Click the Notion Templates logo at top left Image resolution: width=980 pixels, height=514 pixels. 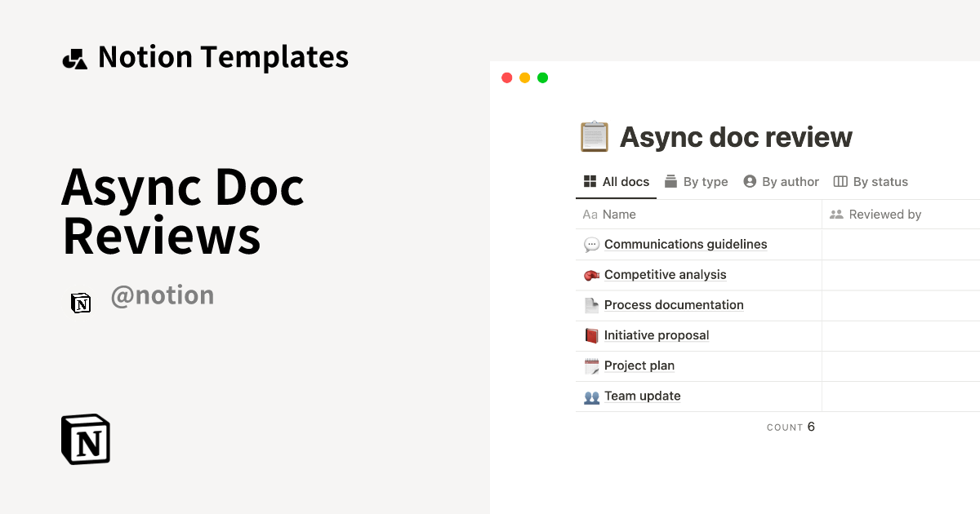(x=74, y=56)
